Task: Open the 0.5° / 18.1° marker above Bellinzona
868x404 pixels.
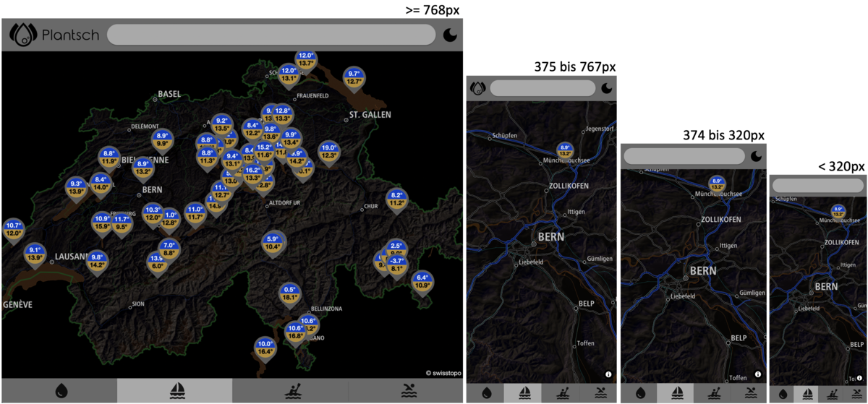Action: tap(289, 293)
